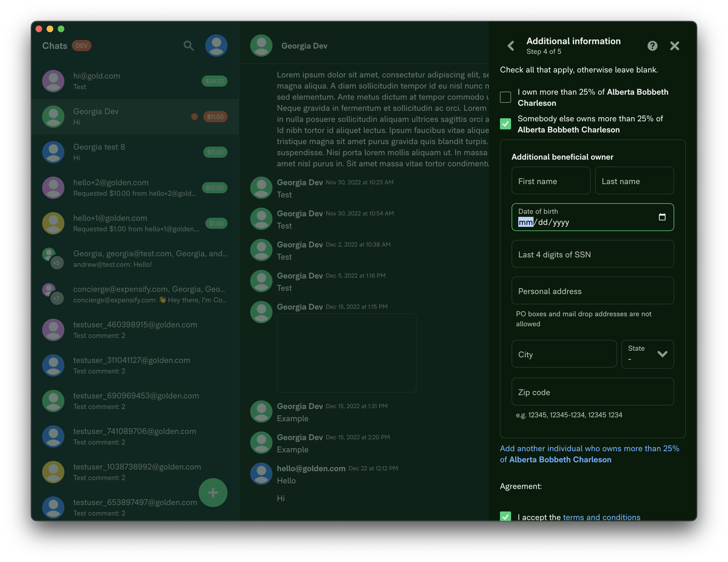
Task: Click the Georgia test 8 avatar
Action: 53,152
